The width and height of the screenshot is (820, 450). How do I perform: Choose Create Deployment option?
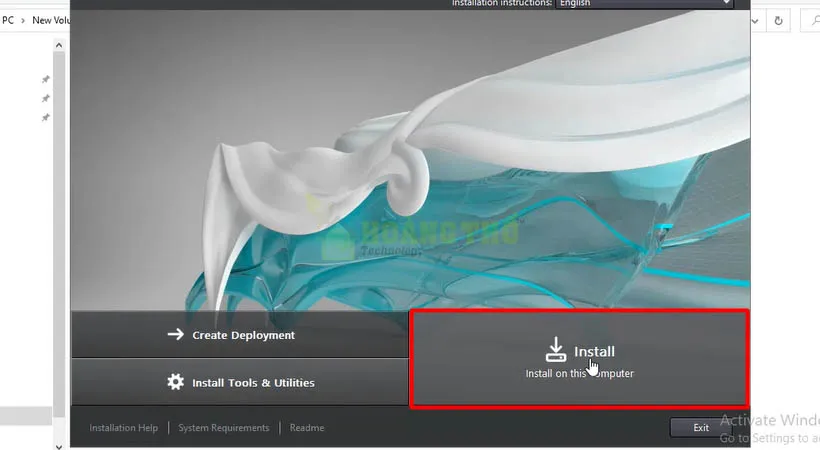tap(240, 335)
